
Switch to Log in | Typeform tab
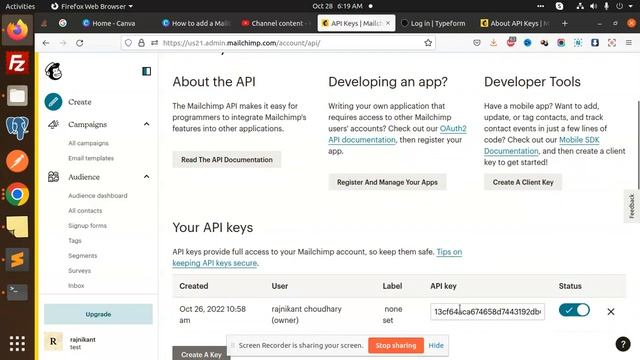click(x=433, y=24)
